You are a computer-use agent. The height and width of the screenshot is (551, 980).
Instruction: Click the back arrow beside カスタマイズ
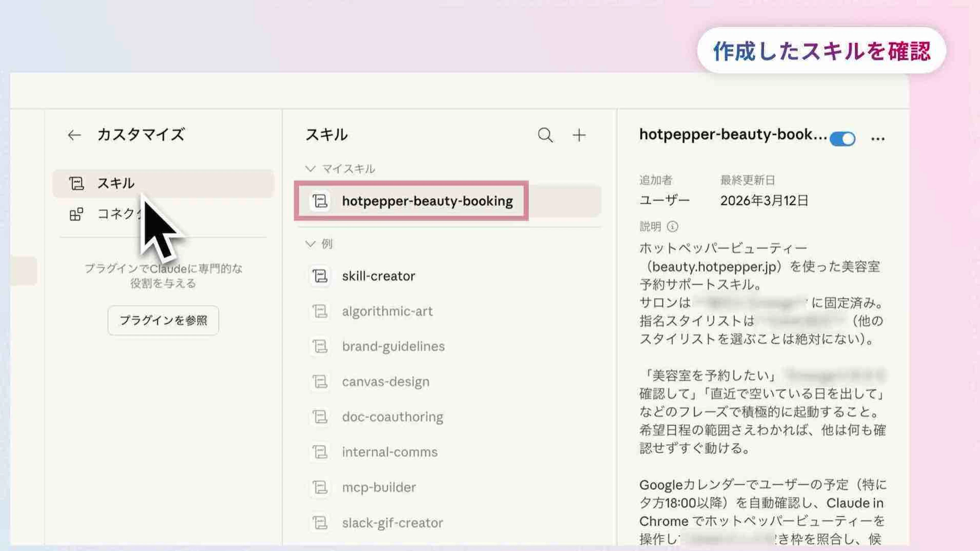74,135
